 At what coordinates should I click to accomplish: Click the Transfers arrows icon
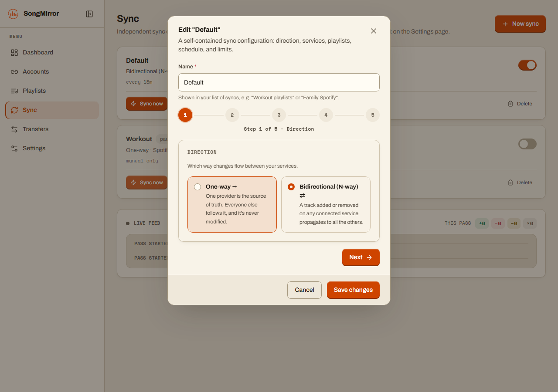point(14,129)
